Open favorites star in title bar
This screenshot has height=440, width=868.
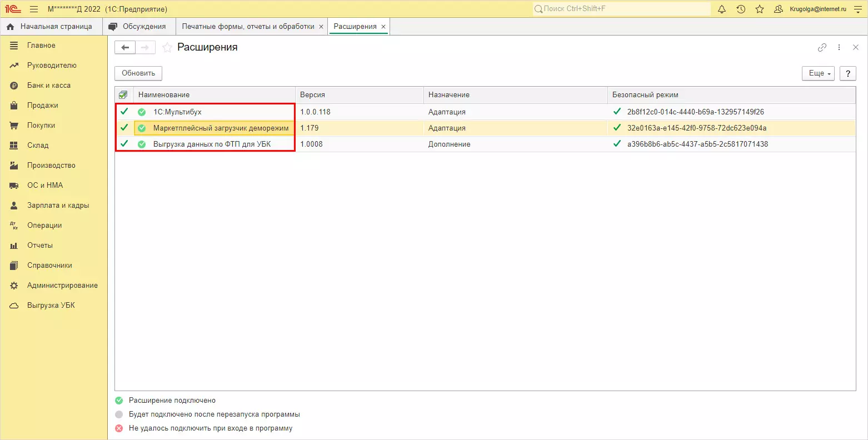tap(760, 9)
